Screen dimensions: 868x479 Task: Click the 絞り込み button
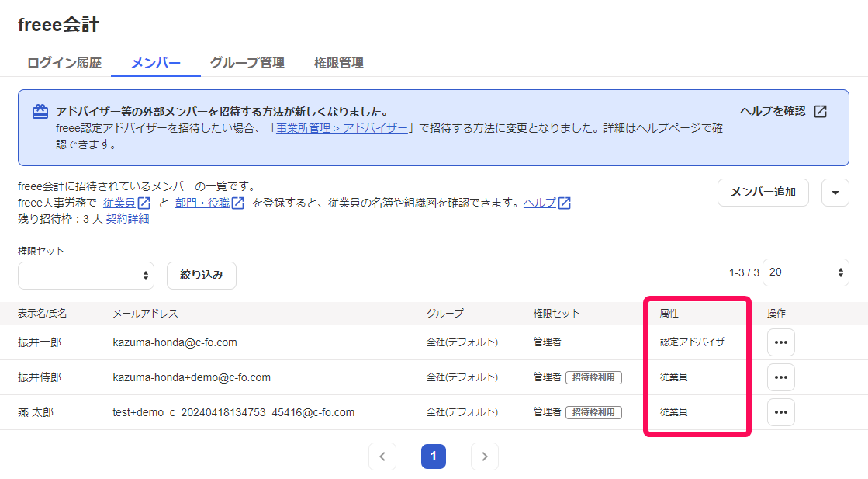(x=202, y=276)
